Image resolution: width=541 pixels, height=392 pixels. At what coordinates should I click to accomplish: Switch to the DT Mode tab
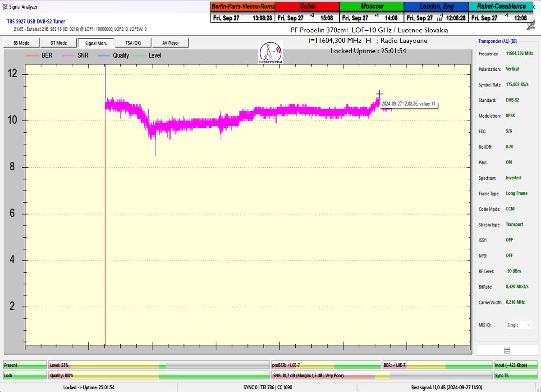[x=58, y=43]
